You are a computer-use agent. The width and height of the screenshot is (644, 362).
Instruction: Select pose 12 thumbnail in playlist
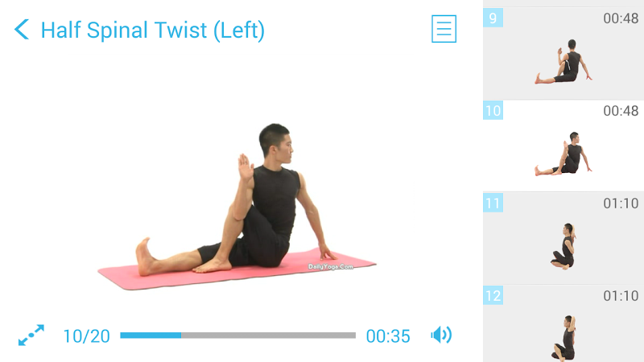(x=563, y=324)
